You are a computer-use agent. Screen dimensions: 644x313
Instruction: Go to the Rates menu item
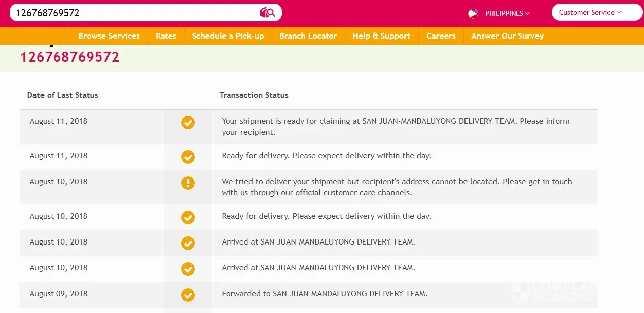tap(166, 36)
